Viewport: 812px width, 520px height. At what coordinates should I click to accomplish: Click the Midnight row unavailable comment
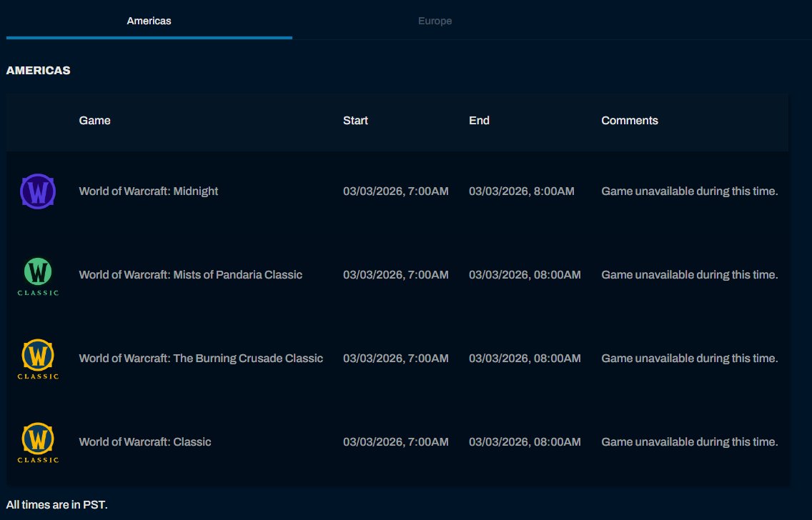[x=690, y=191]
